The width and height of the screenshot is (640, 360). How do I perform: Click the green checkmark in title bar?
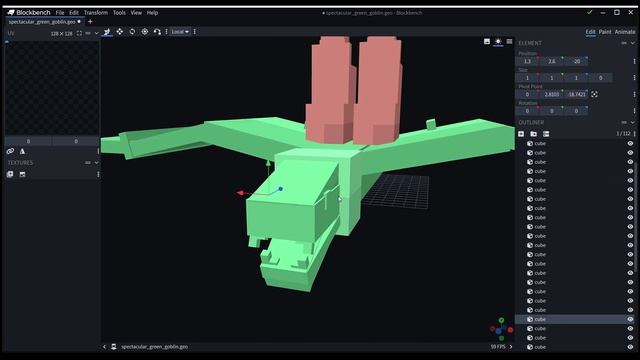pos(589,12)
